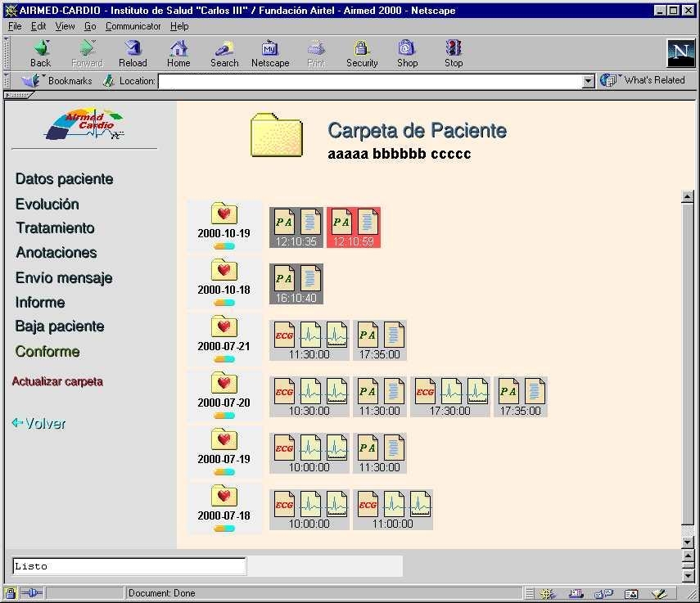The height and width of the screenshot is (603, 700).
Task: Expand the Location address dropdown arrow
Action: [x=588, y=81]
